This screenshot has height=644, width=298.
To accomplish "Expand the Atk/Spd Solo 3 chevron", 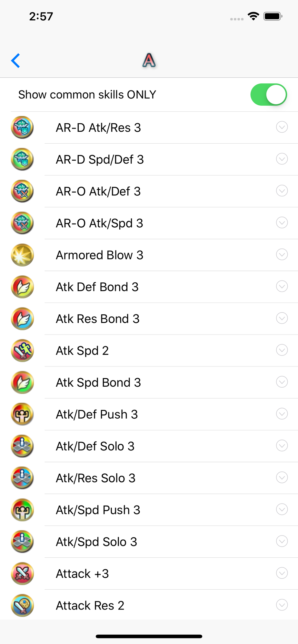I will click(x=282, y=541).
